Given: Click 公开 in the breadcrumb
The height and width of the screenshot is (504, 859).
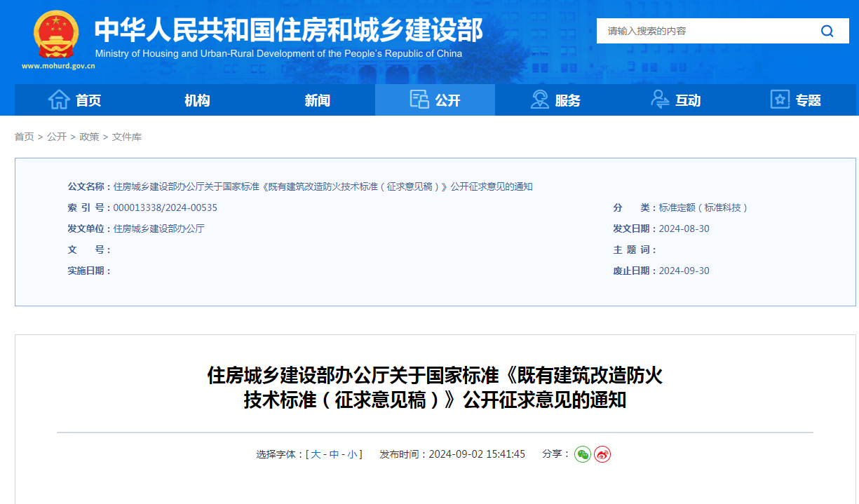Looking at the screenshot, I should (x=57, y=137).
